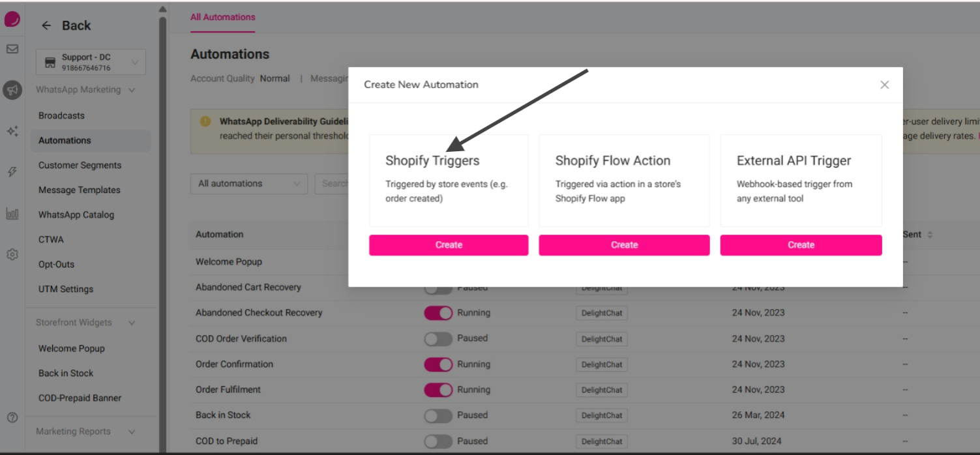Viewport: 980px width, 455px height.
Task: Sort by the Sent column arrows
Action: (930, 235)
